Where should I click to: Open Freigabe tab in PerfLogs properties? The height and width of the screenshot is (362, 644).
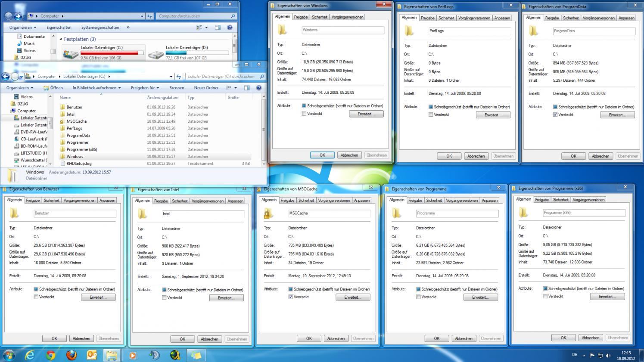[x=427, y=18]
